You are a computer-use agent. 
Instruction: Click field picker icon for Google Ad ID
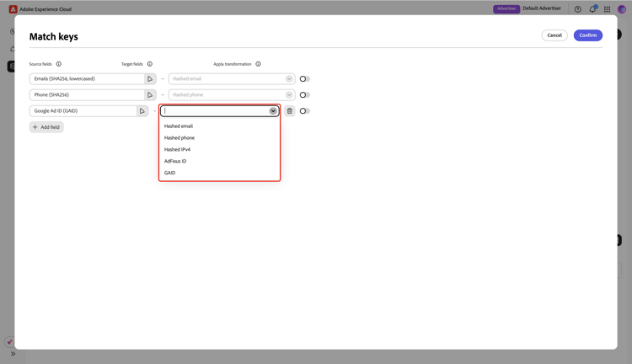click(x=142, y=111)
